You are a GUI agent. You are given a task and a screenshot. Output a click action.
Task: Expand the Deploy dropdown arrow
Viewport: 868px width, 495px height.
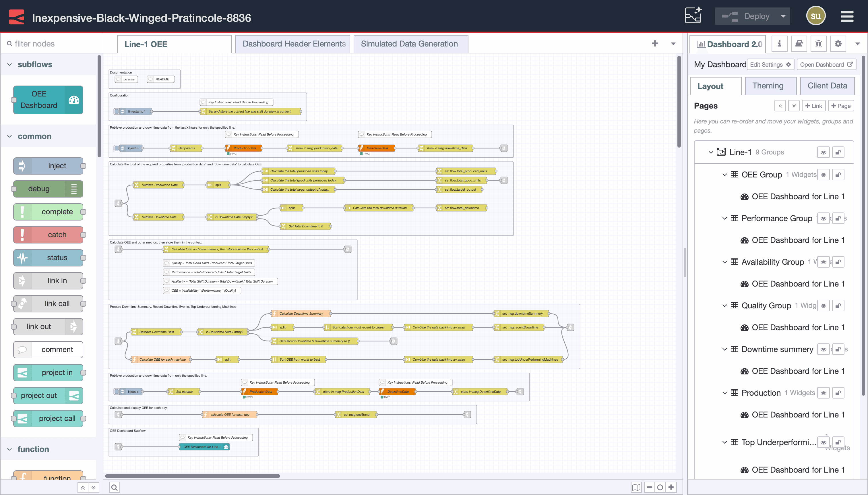point(783,16)
